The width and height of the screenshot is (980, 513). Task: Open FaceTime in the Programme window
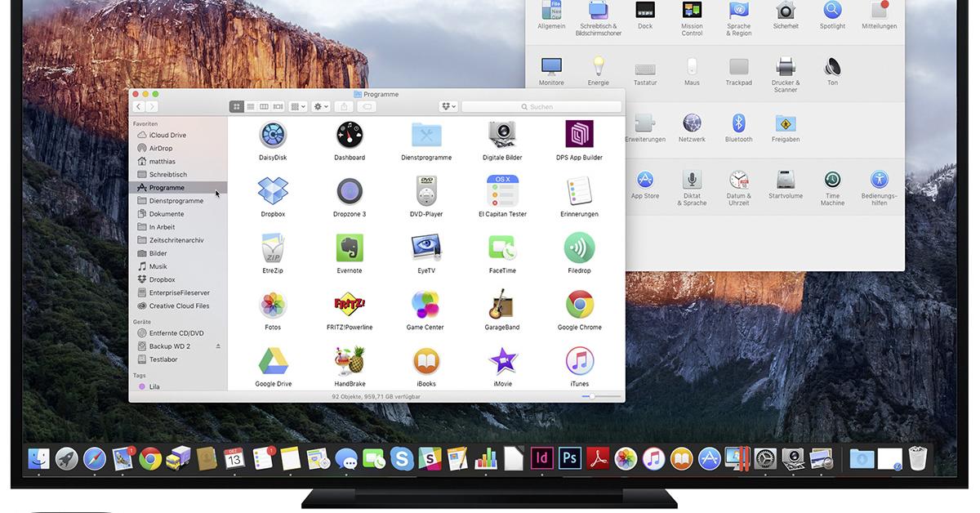click(503, 248)
